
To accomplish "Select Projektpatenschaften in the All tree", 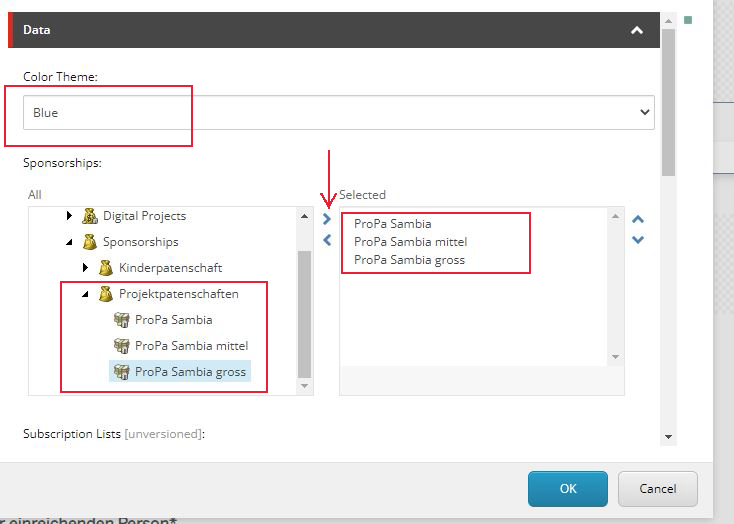I will (x=179, y=294).
